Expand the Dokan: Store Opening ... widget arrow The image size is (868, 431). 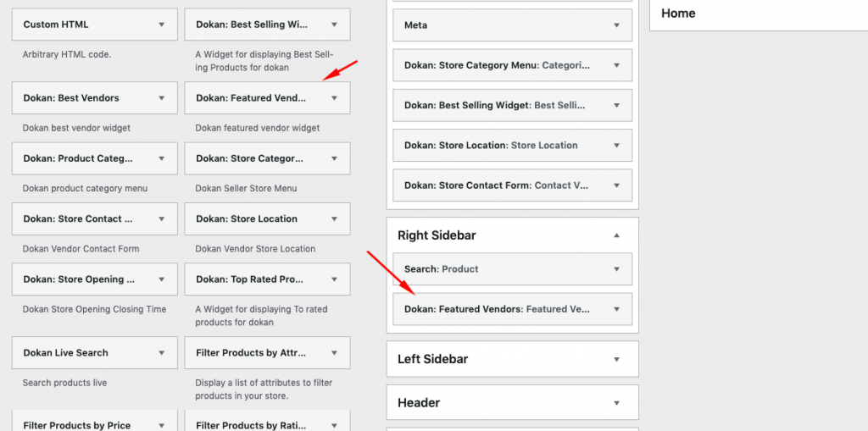click(x=162, y=279)
